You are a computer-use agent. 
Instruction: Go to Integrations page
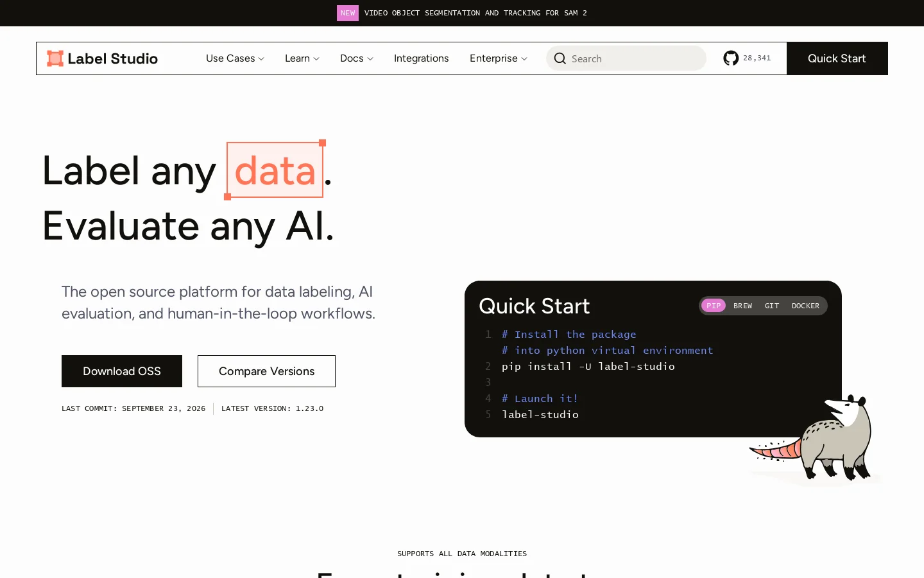pyautogui.click(x=421, y=58)
